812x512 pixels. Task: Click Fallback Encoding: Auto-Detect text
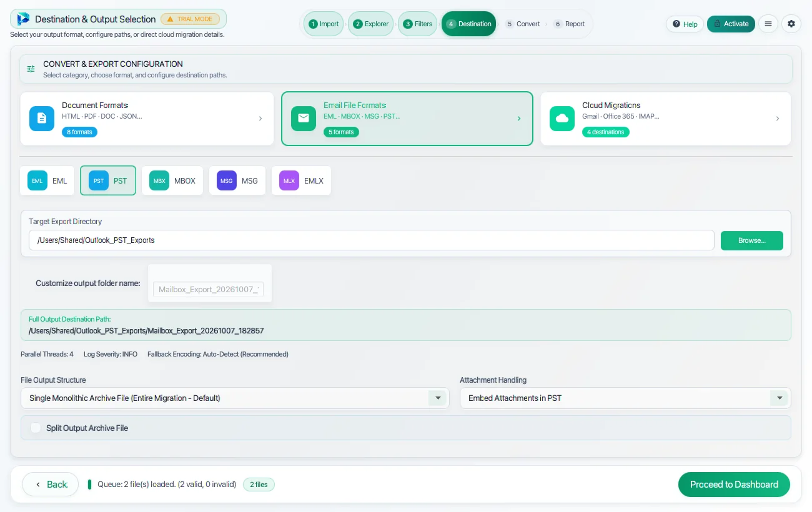(218, 354)
